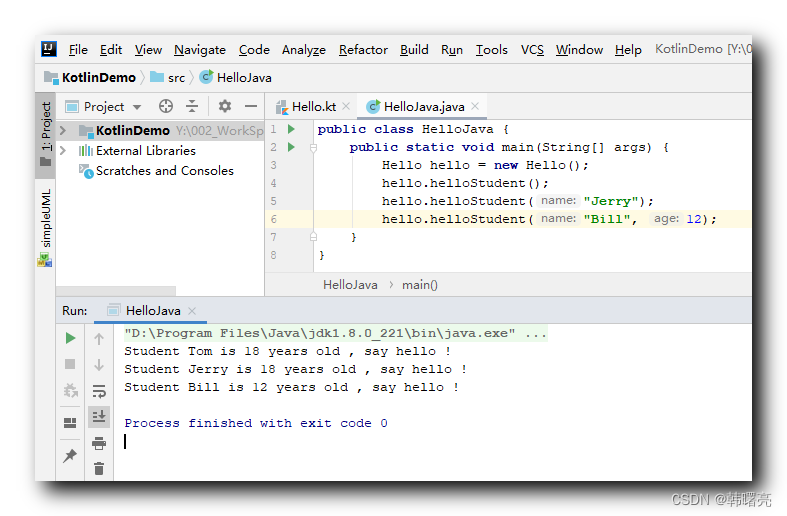The width and height of the screenshot is (787, 516).
Task: Open Project panel settings gear
Action: pos(224,106)
